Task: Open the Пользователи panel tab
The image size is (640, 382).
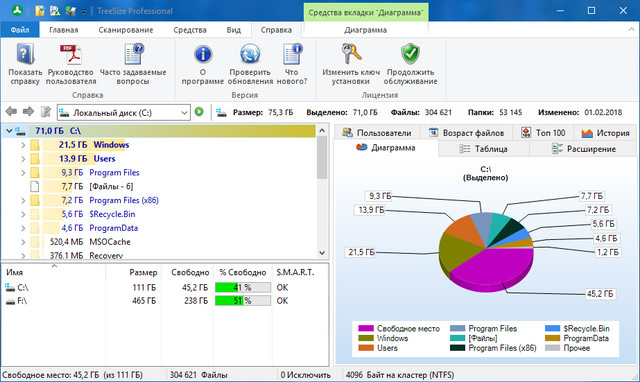Action: pos(377,133)
